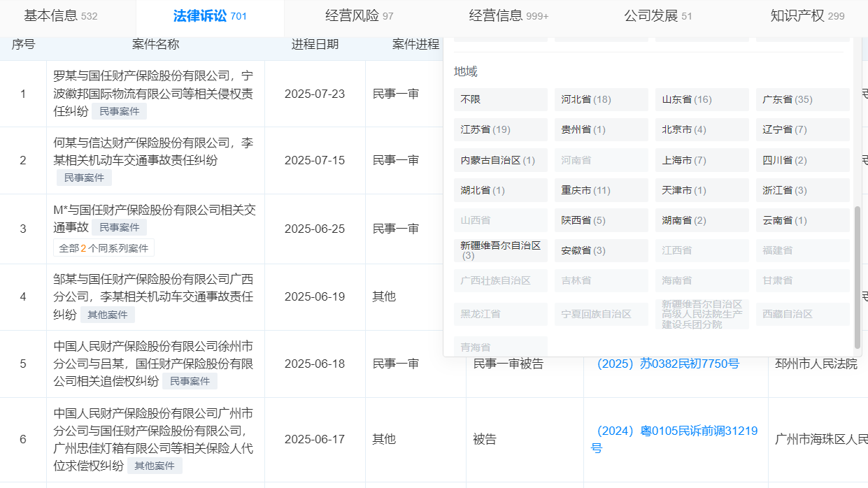Open the 基本信息 tab
This screenshot has height=488, width=868.
(x=60, y=15)
